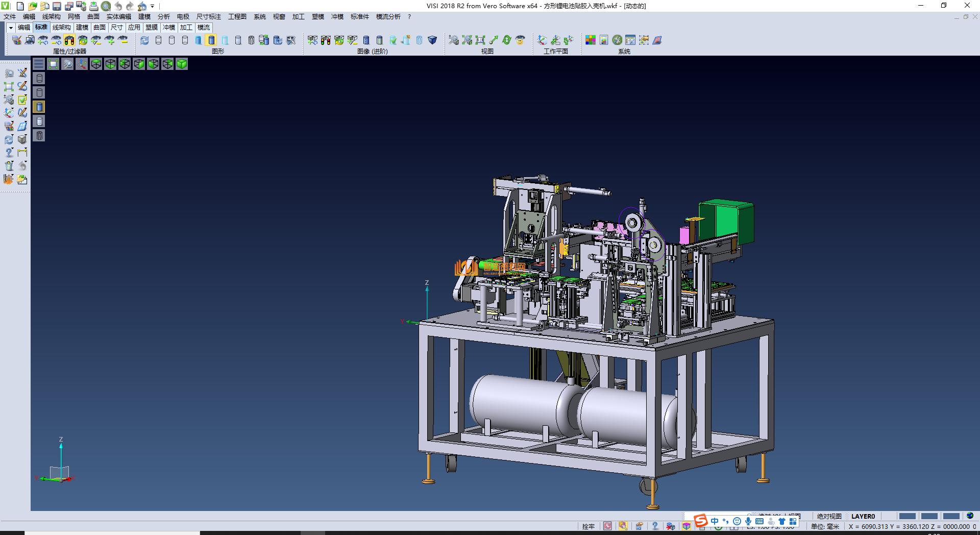Toggle the highlighted shading mode in left strip
Screen dimensions: 980x535
coord(39,107)
